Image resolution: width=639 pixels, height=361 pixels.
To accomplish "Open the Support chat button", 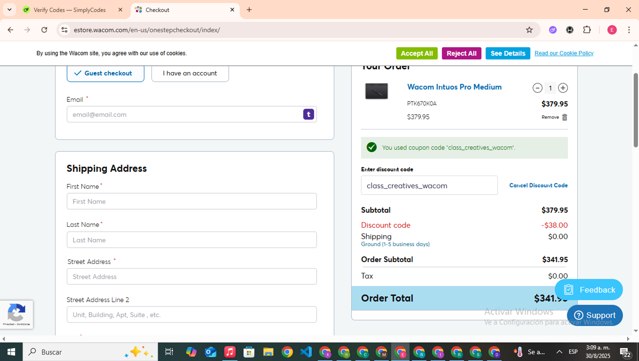I will (x=595, y=315).
